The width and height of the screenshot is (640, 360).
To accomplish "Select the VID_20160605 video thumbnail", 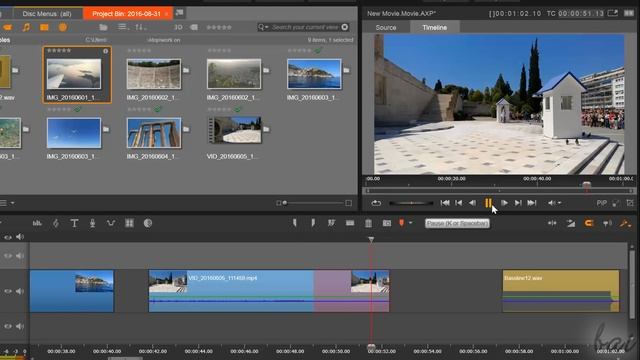I will [x=234, y=130].
